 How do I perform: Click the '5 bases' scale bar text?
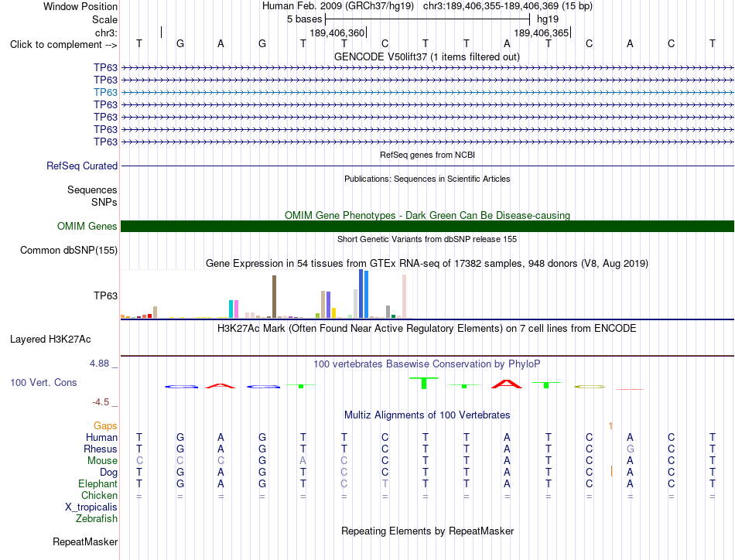click(x=305, y=19)
